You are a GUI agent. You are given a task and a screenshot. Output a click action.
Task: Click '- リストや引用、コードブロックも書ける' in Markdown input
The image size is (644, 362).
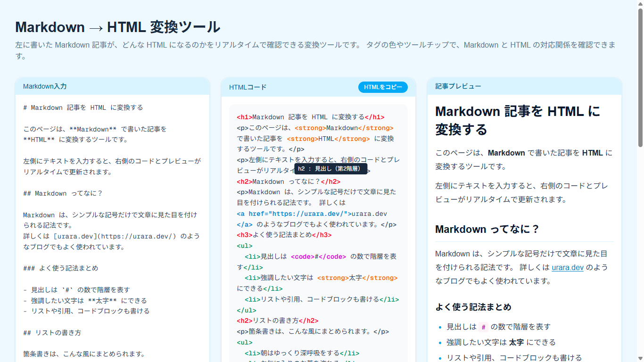pos(86,311)
